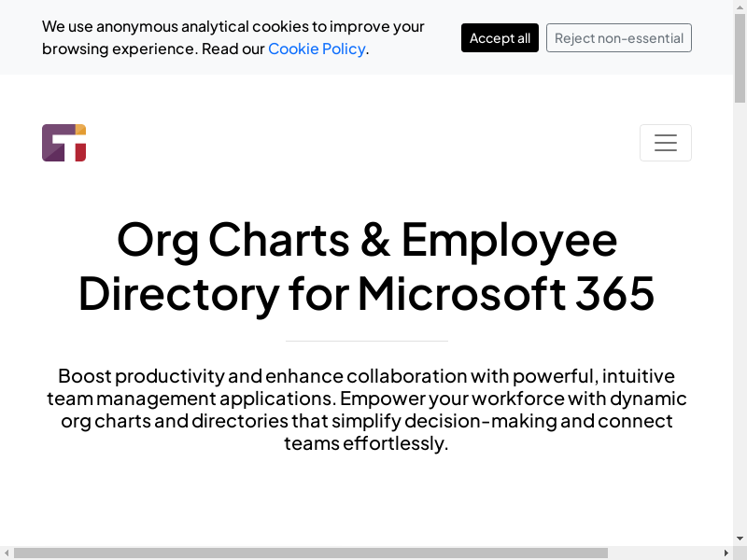
Task: Accept all cookies
Action: pyautogui.click(x=500, y=38)
